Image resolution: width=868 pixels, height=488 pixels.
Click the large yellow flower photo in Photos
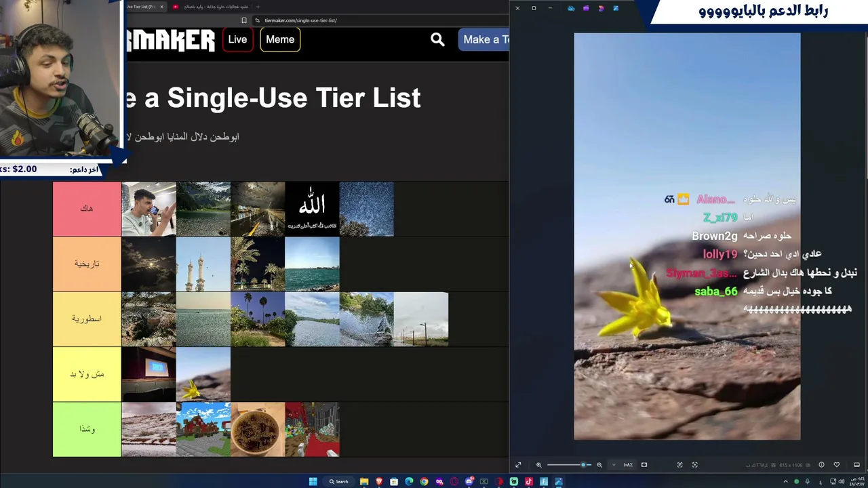[687, 237]
